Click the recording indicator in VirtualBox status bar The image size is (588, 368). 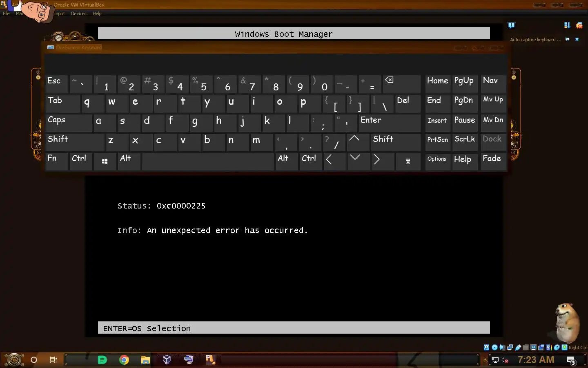pyautogui.click(x=541, y=347)
